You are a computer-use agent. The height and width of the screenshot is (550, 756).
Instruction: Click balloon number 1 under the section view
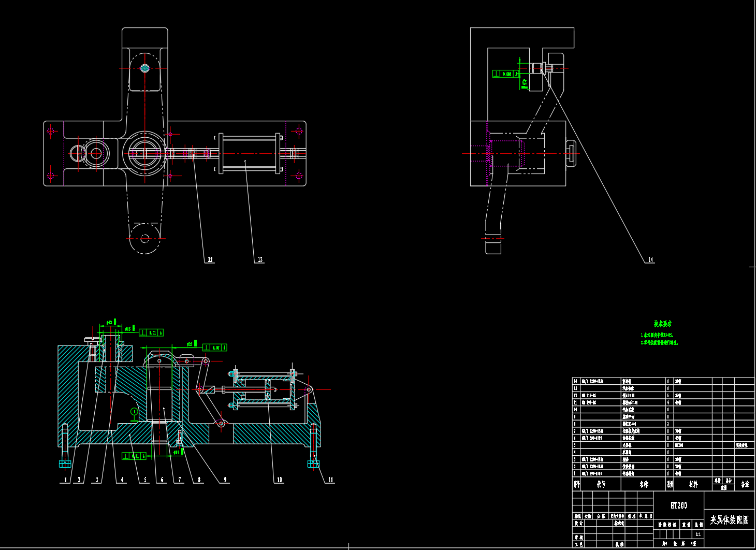coord(66,480)
